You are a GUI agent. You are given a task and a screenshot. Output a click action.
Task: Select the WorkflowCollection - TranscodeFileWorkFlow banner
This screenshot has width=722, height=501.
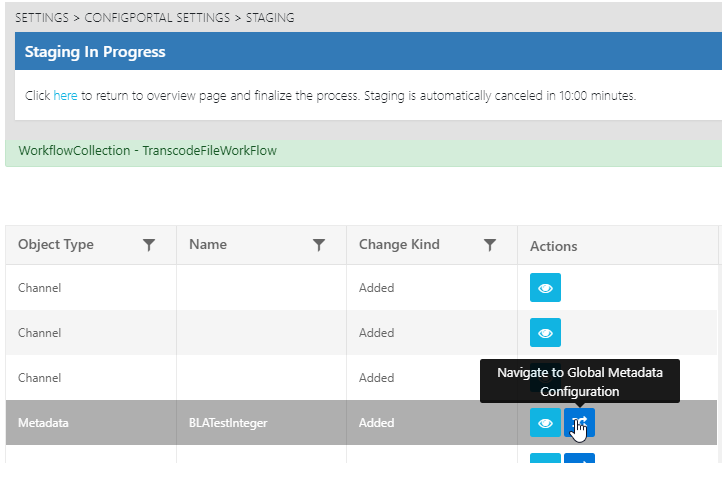148,151
